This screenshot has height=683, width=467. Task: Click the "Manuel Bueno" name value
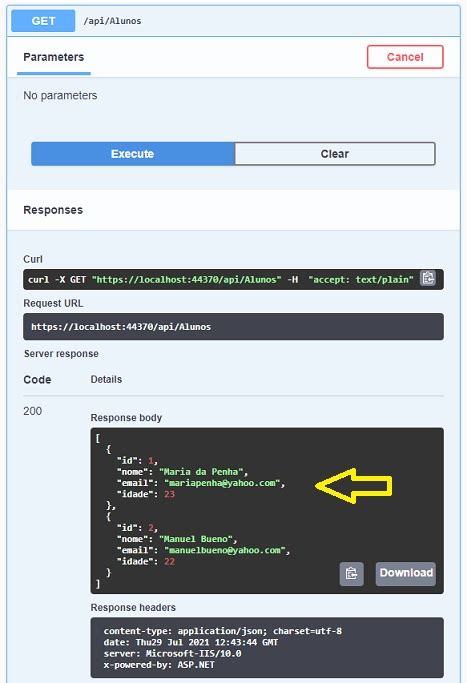[198, 539]
